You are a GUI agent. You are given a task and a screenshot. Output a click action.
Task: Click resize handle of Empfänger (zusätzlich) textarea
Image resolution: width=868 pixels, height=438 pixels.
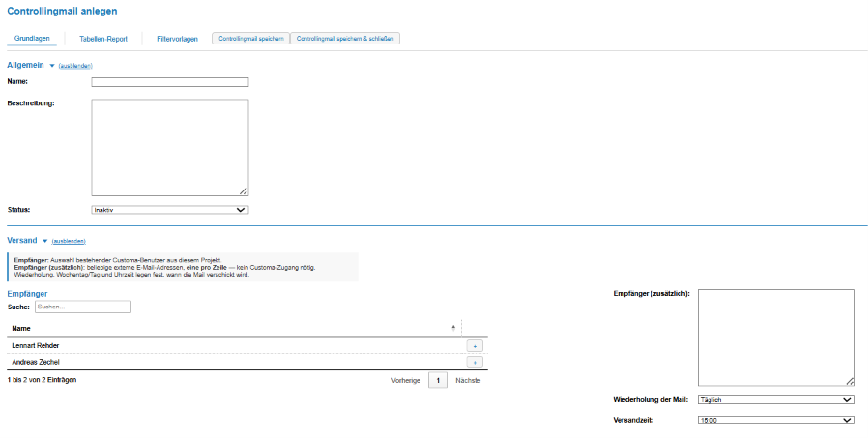pyautogui.click(x=850, y=381)
